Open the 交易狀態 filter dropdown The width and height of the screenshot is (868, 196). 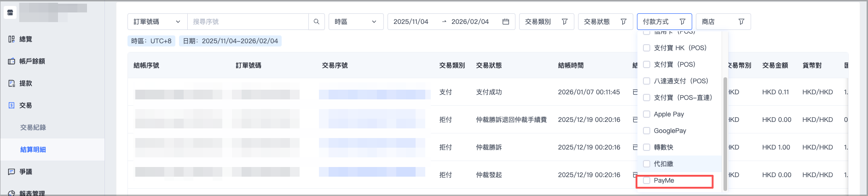tap(605, 22)
